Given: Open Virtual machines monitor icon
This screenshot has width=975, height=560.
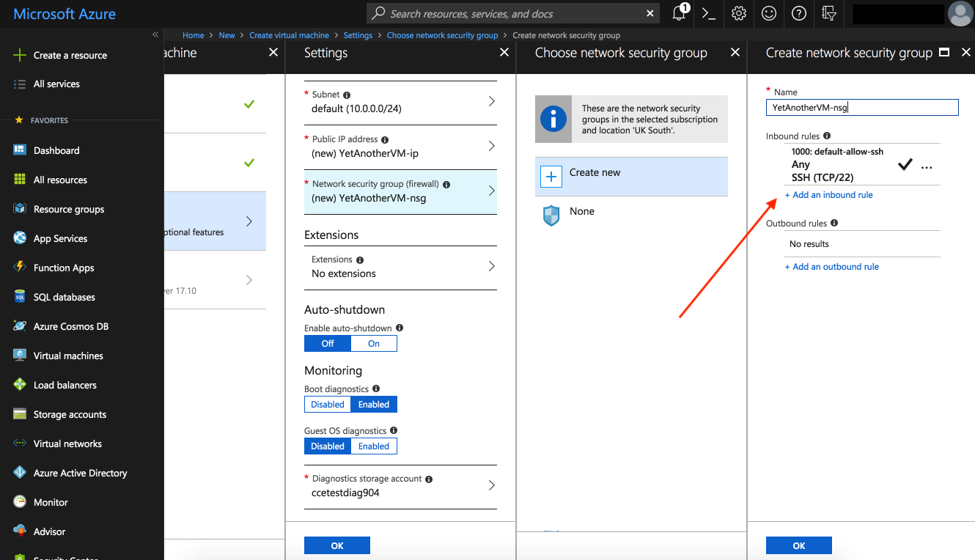Looking at the screenshot, I should click(20, 355).
